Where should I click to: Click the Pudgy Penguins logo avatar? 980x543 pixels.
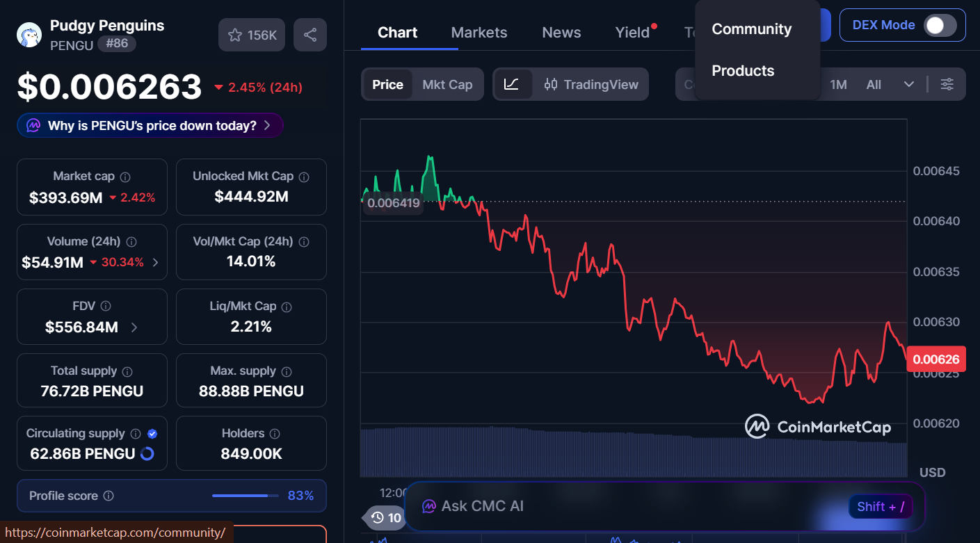(x=29, y=35)
